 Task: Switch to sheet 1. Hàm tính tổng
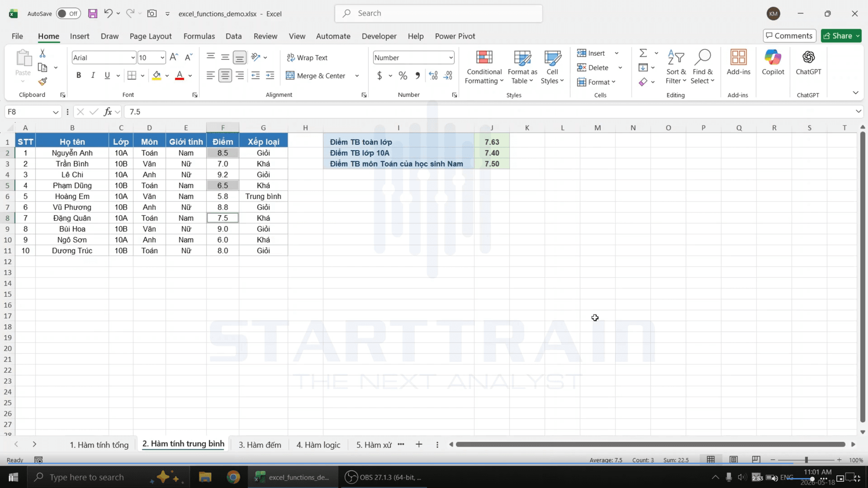point(99,445)
